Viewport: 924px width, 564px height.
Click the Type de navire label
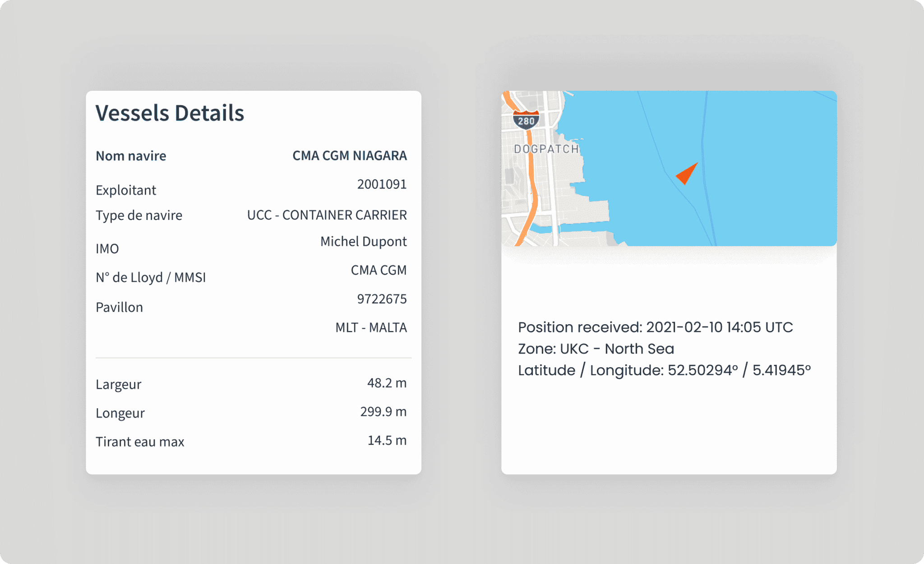click(139, 215)
